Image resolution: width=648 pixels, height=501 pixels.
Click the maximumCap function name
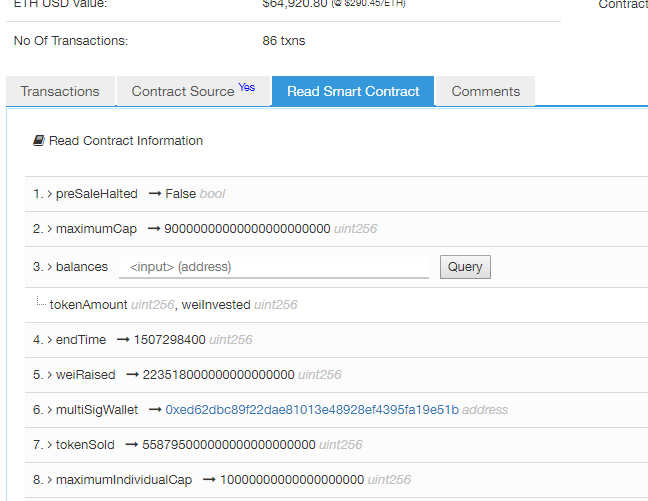coord(96,229)
